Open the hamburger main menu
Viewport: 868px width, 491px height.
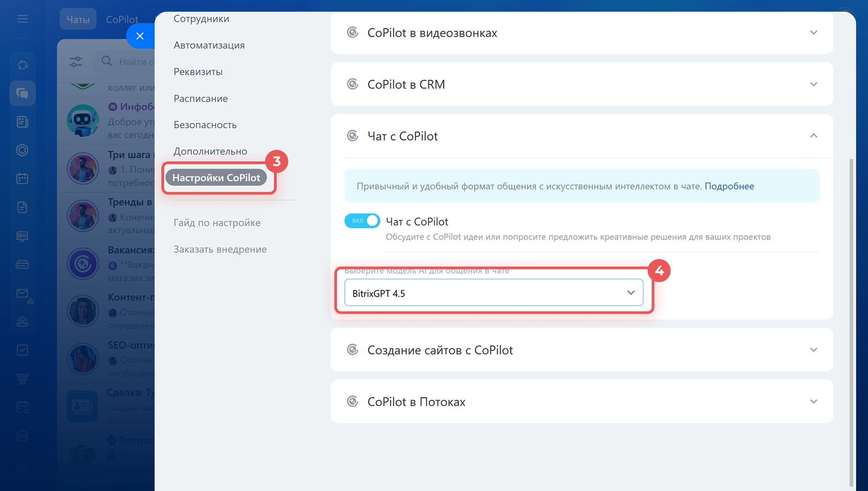coord(22,19)
